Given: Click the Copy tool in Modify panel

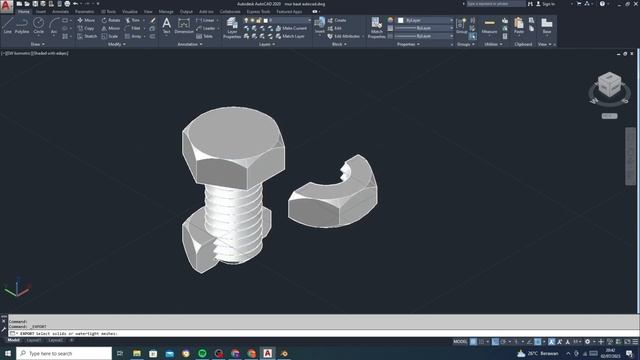Looking at the screenshot, I should pyautogui.click(x=86, y=28).
